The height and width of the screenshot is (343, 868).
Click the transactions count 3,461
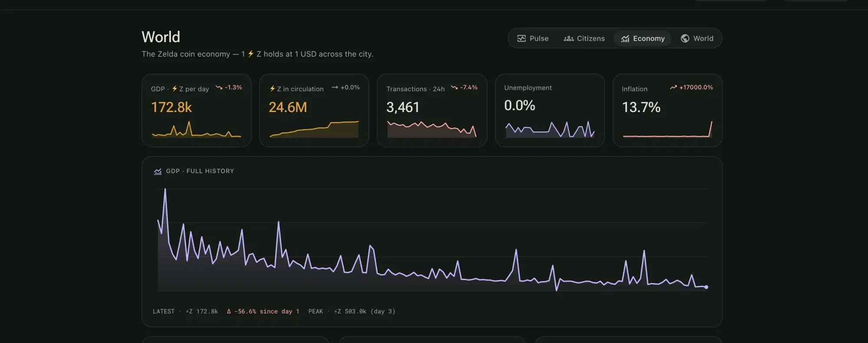(403, 107)
